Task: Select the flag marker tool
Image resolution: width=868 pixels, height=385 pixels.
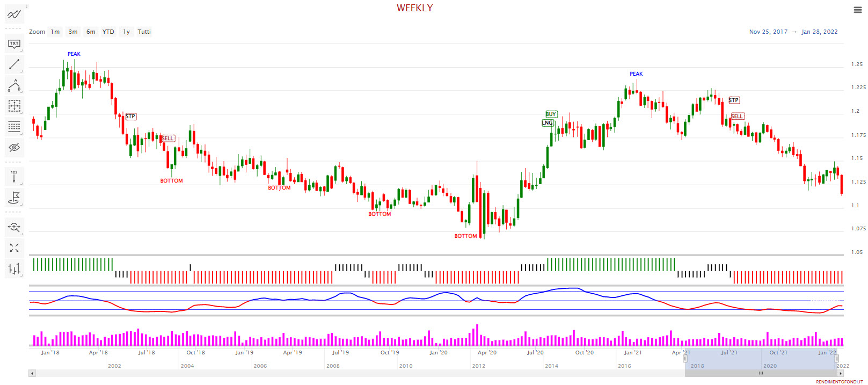Action: point(14,198)
